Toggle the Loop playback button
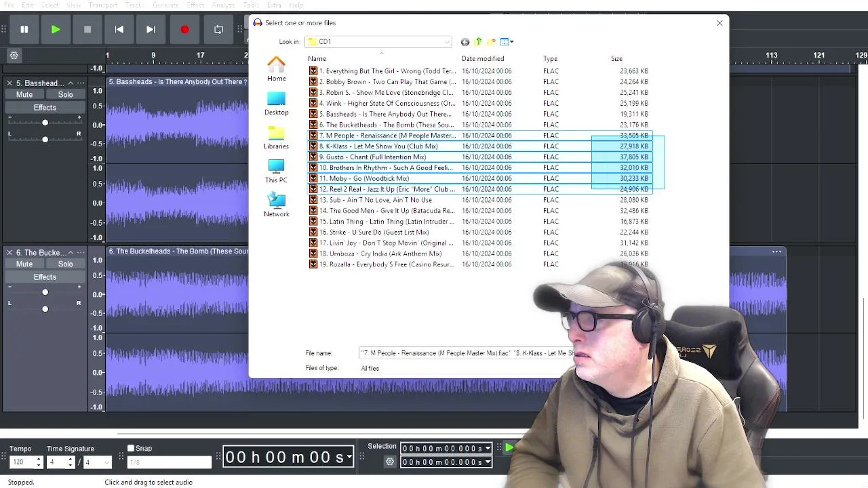 click(x=218, y=29)
